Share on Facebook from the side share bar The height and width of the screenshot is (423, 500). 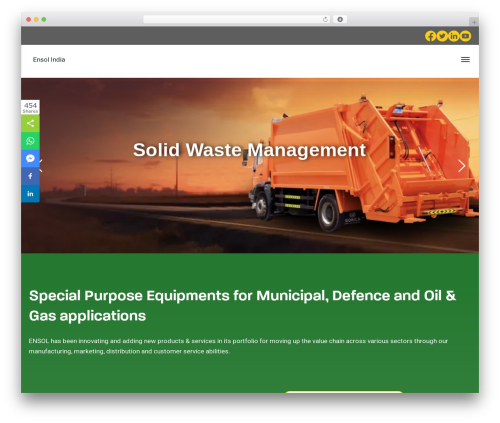(x=30, y=176)
